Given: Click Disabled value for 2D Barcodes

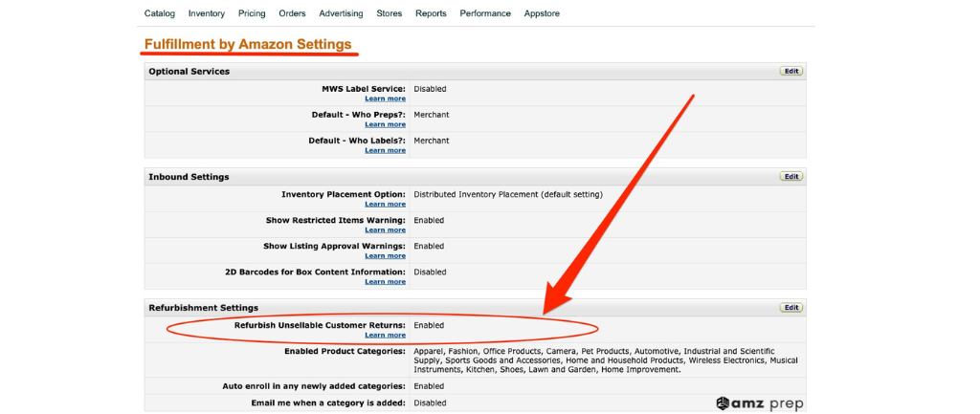Looking at the screenshot, I should (430, 272).
